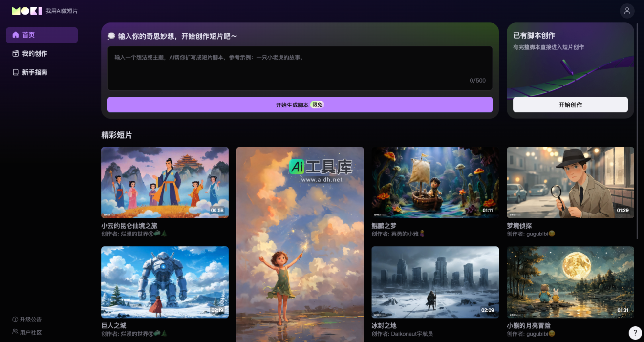Click the 小云的昆仑仙境之旅 video thumbnail
Viewport: 644px width, 342px height.
click(x=165, y=182)
